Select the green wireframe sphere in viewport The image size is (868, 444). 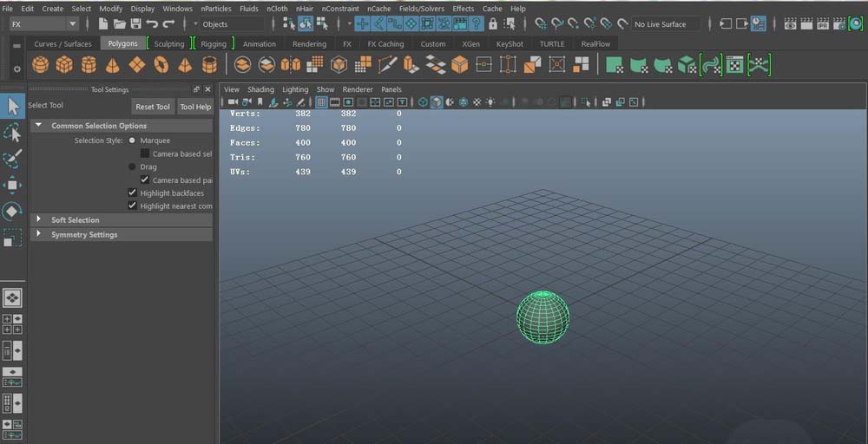click(x=542, y=317)
